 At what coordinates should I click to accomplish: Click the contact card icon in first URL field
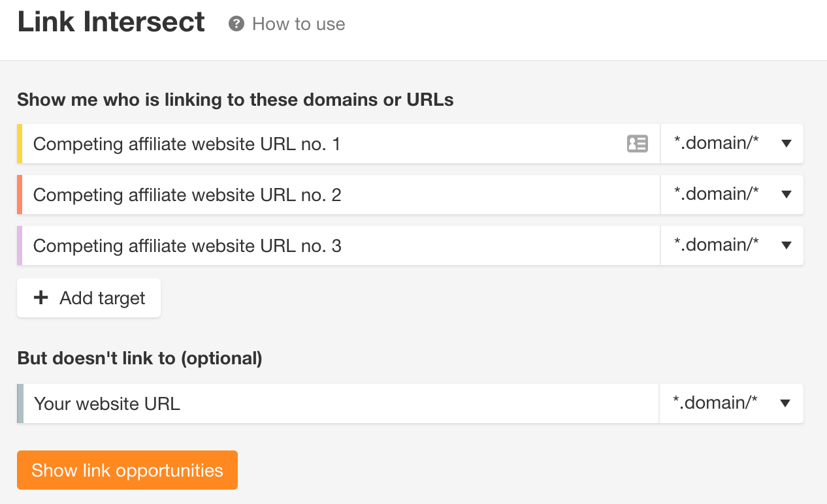tap(637, 144)
